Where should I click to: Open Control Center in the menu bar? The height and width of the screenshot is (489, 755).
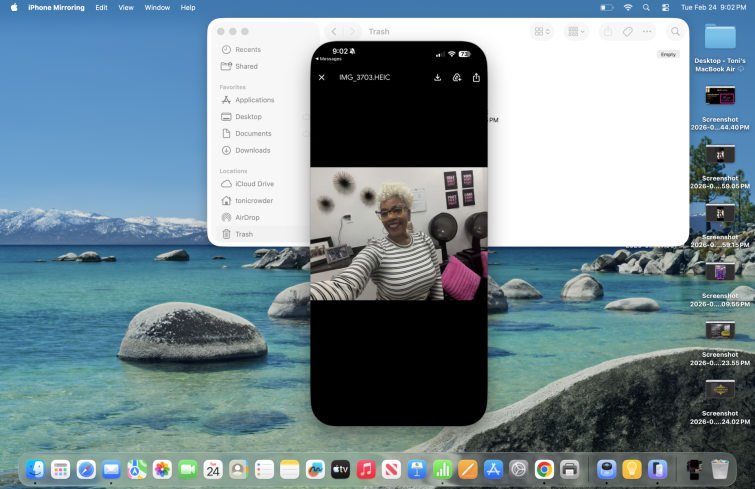tap(665, 7)
